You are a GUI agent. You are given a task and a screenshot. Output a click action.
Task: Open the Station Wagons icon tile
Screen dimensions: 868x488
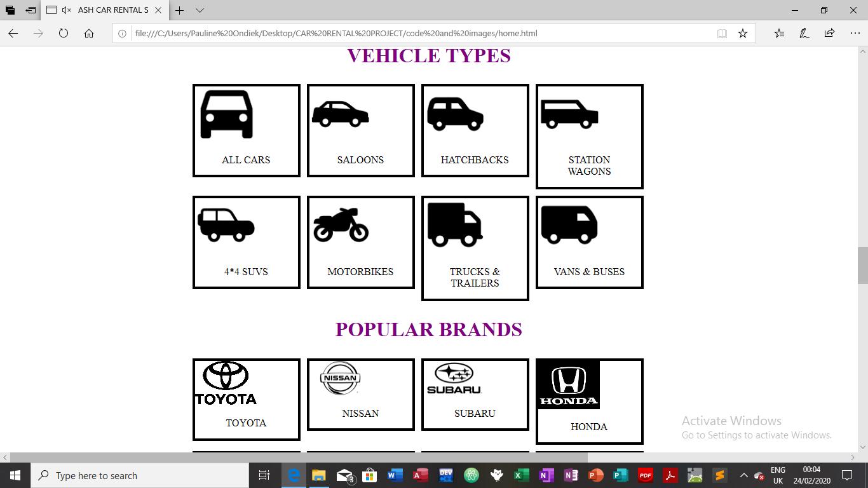pyautogui.click(x=569, y=114)
